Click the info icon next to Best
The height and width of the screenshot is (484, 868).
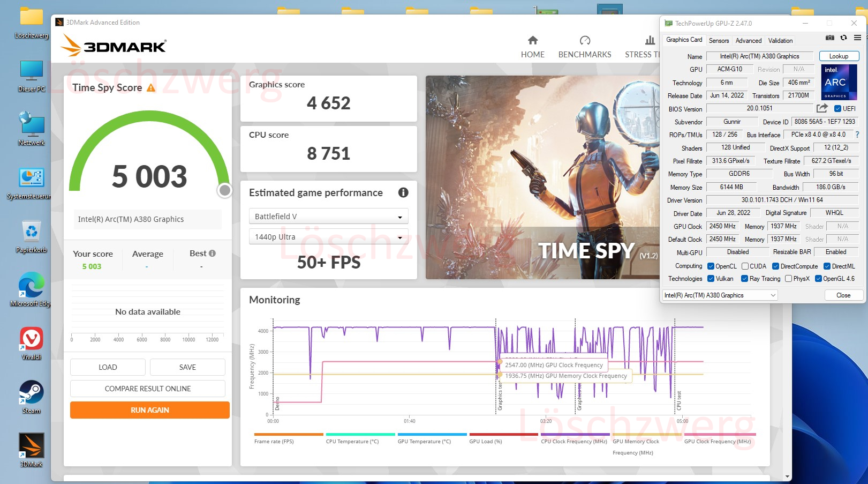(x=212, y=254)
